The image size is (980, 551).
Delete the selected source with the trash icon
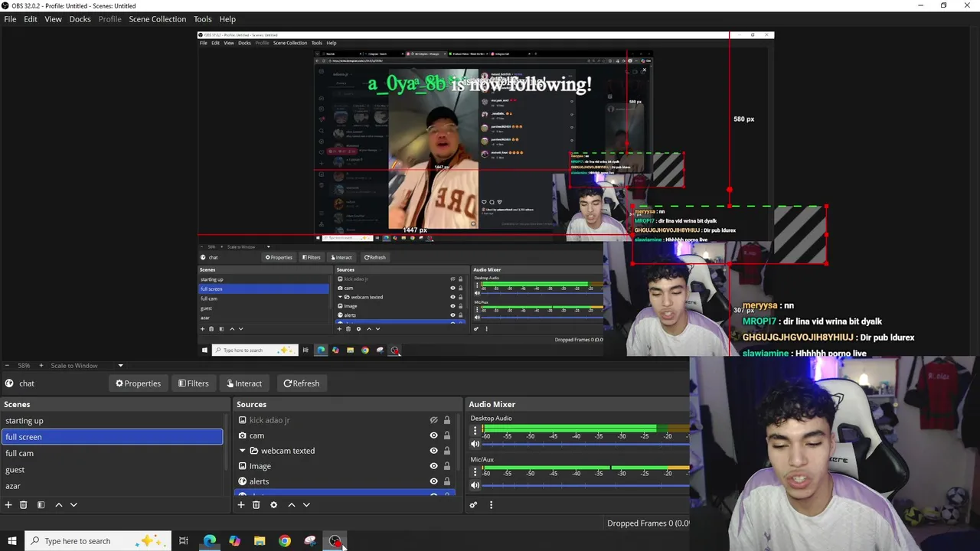pyautogui.click(x=256, y=505)
